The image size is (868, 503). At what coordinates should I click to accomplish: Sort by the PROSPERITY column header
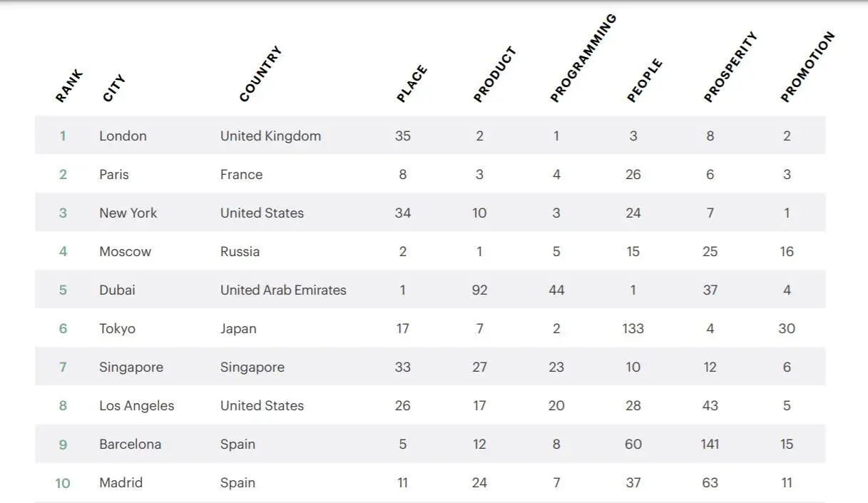coord(730,67)
